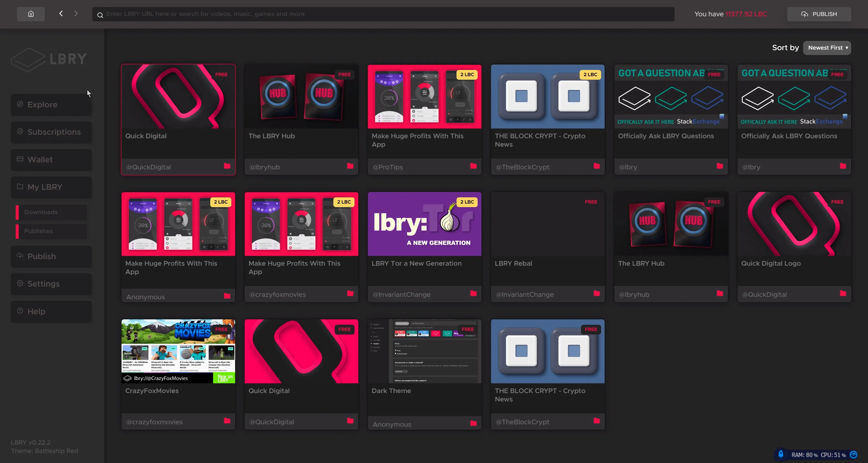This screenshot has width=868, height=463.
Task: Click the @ProTips channel link
Action: pyautogui.click(x=388, y=167)
